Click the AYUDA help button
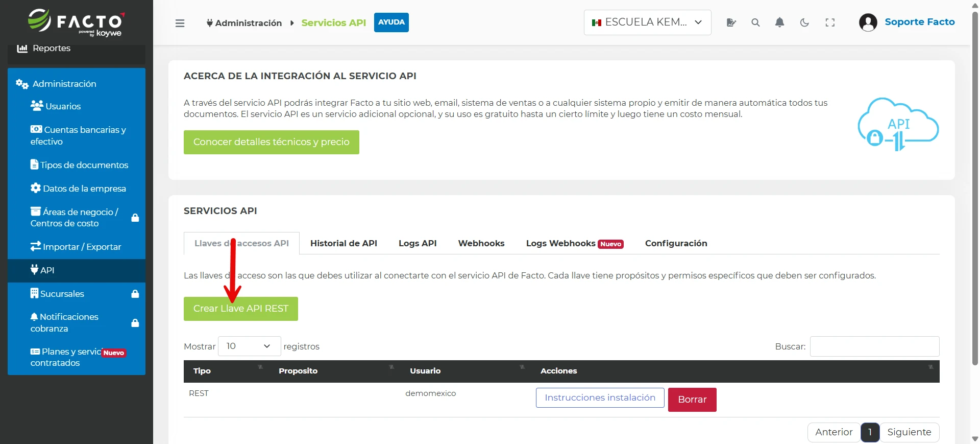The image size is (980, 444). (x=391, y=22)
